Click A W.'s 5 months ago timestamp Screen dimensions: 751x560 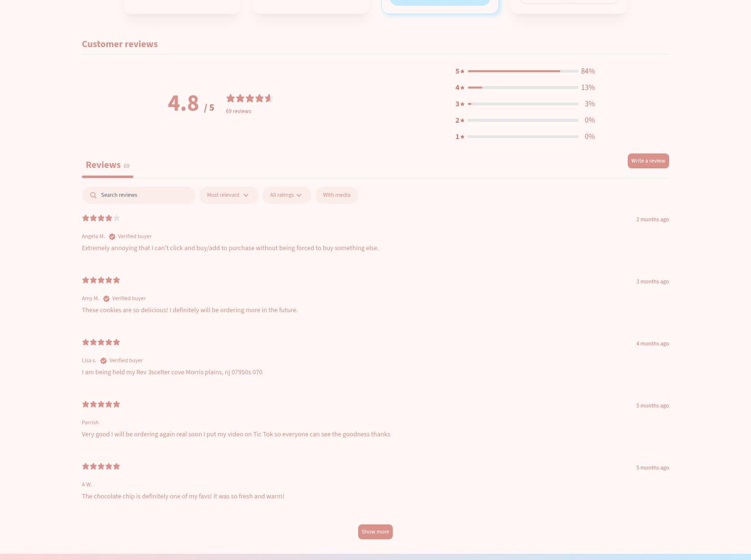pos(652,468)
